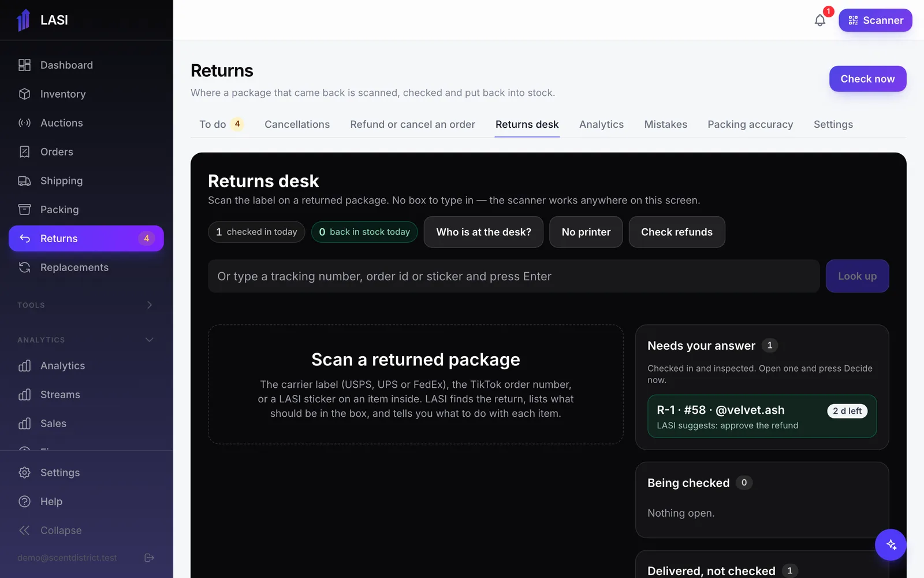Click the Shipping truck icon
The width and height of the screenshot is (924, 578).
tap(24, 181)
